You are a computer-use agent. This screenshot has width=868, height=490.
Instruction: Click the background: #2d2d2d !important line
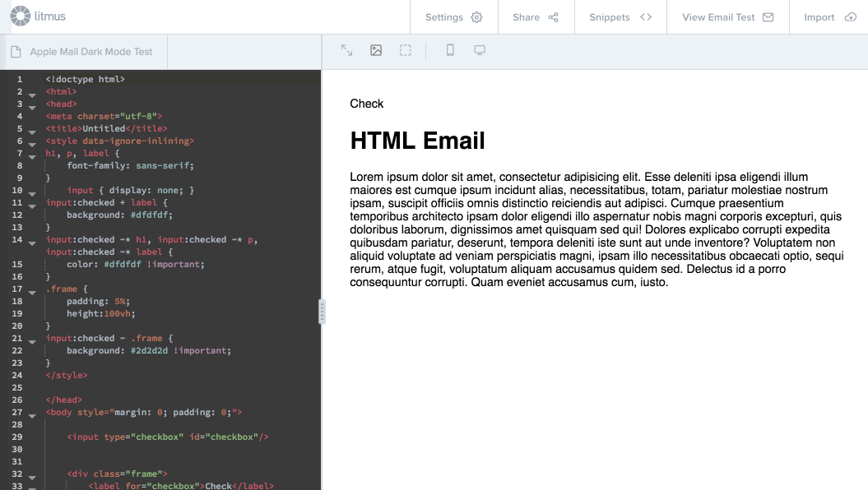tap(149, 350)
